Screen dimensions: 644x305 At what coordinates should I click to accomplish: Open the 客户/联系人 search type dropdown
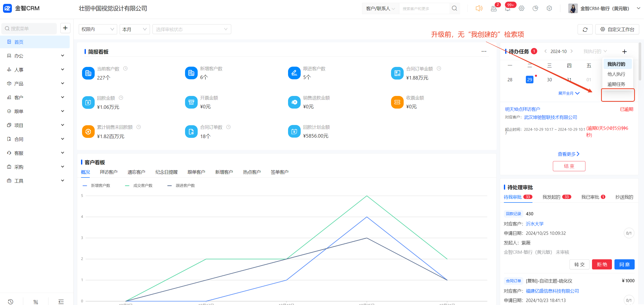click(x=380, y=9)
